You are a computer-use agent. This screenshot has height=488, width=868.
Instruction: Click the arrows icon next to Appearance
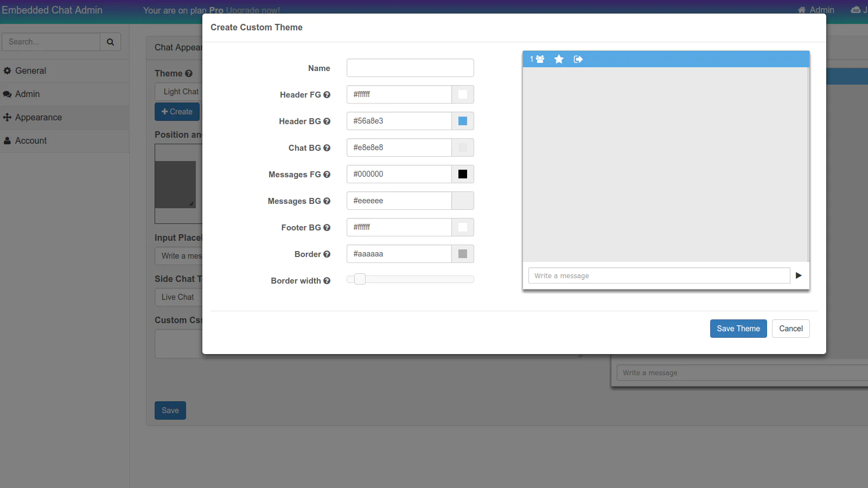click(8, 117)
